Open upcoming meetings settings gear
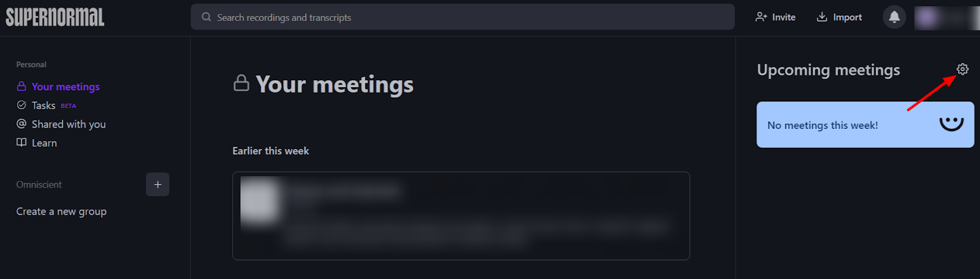980x279 pixels. pyautogui.click(x=962, y=69)
